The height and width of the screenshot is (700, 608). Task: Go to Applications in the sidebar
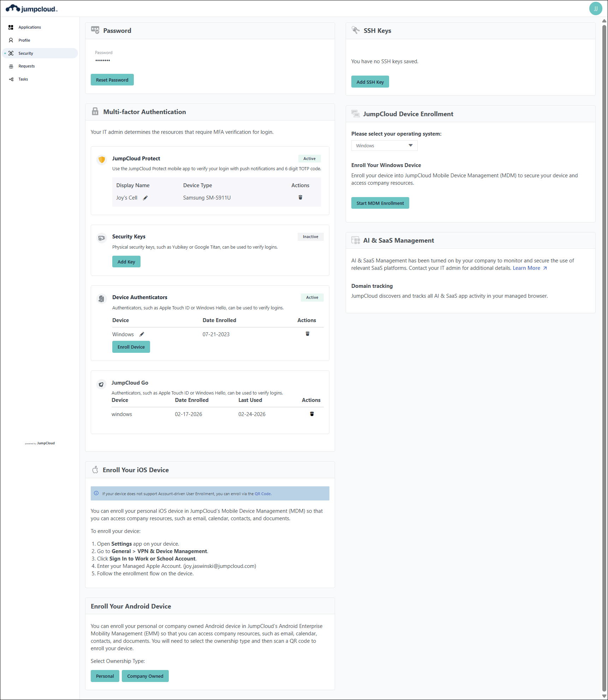click(x=30, y=27)
